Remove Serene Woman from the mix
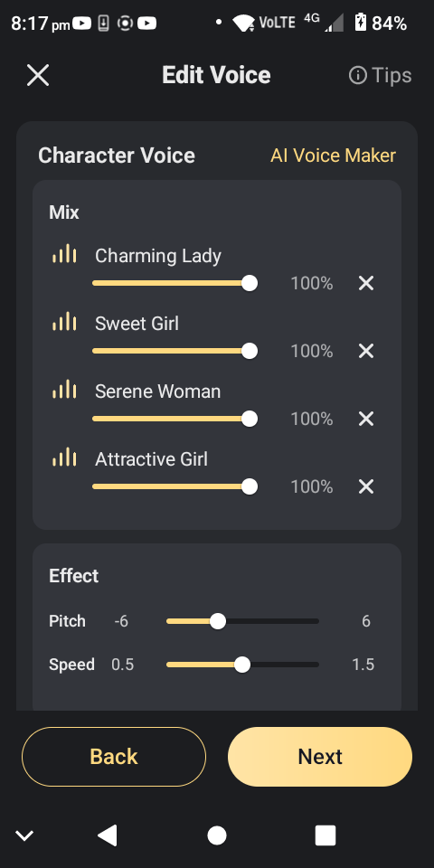 [366, 419]
